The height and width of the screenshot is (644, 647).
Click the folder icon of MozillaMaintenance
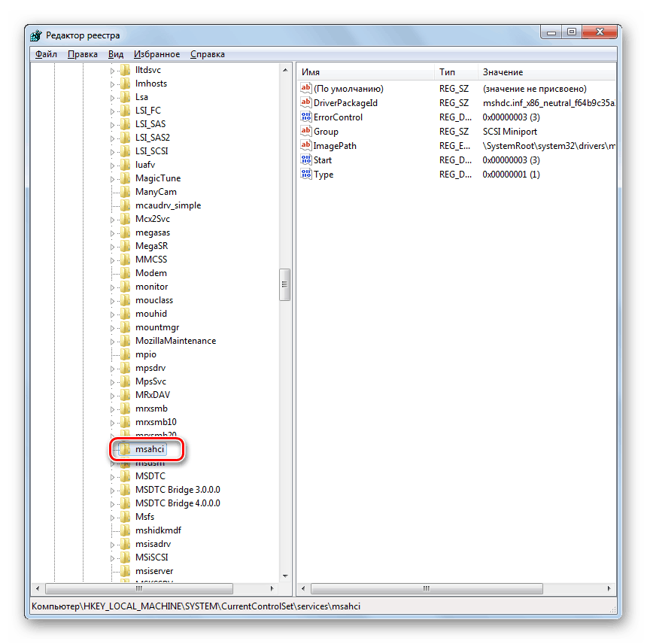coord(125,341)
